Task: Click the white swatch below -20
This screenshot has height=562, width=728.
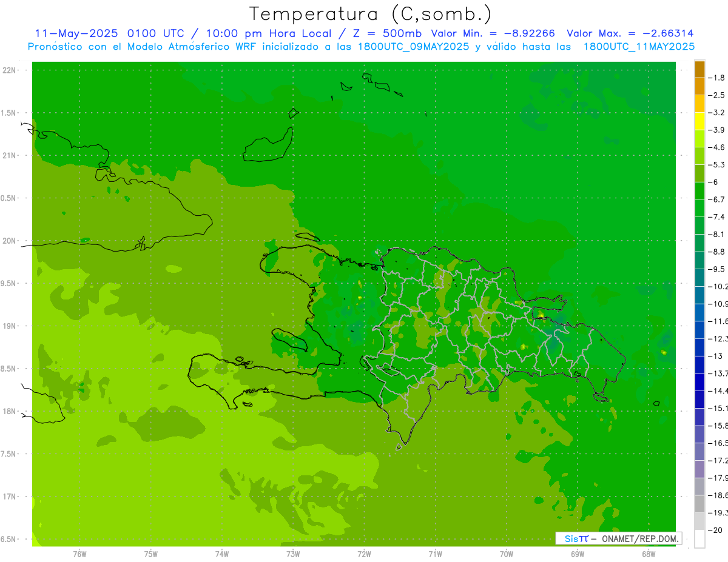Action: tap(699, 539)
